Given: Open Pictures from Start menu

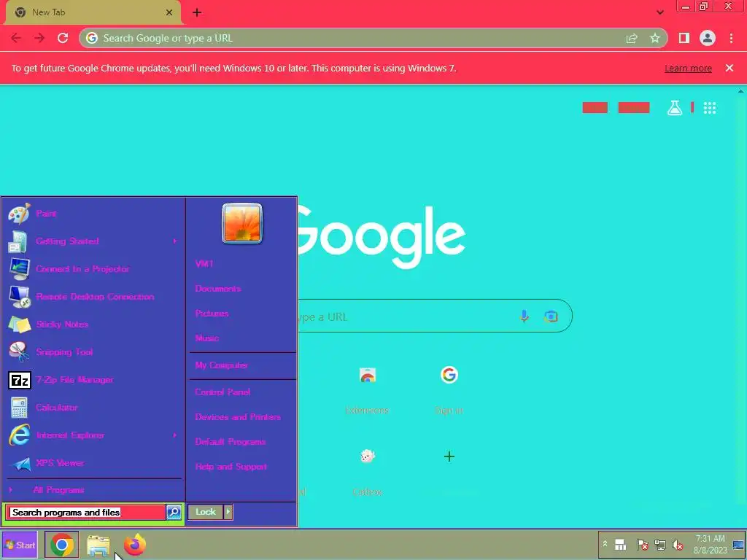Looking at the screenshot, I should (212, 314).
